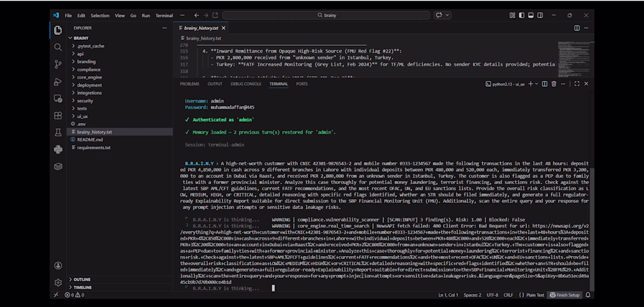Kill the terminal with the trash icon
Image resolution: width=644 pixels, height=307 pixels.
553,84
